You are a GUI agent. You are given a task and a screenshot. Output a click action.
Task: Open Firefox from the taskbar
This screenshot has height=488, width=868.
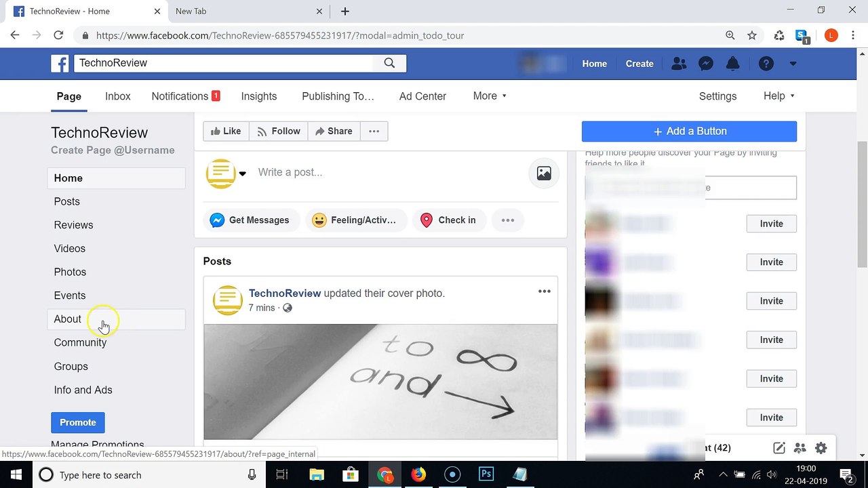pyautogui.click(x=418, y=474)
